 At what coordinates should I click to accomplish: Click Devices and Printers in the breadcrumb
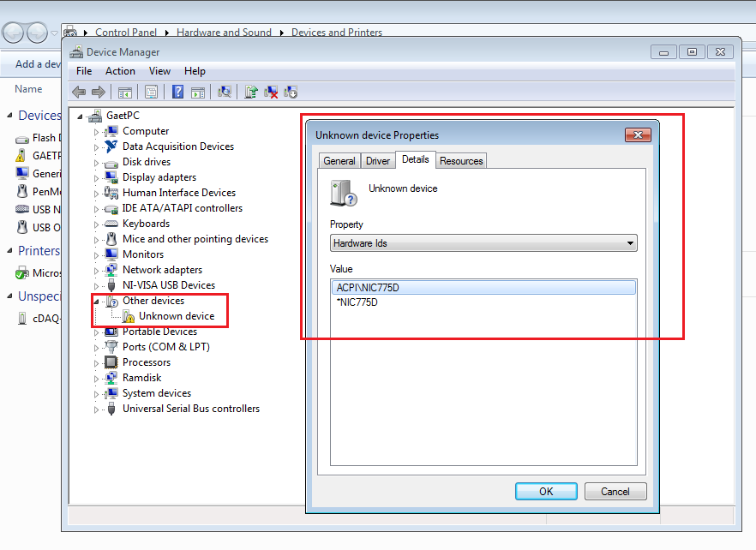point(337,33)
